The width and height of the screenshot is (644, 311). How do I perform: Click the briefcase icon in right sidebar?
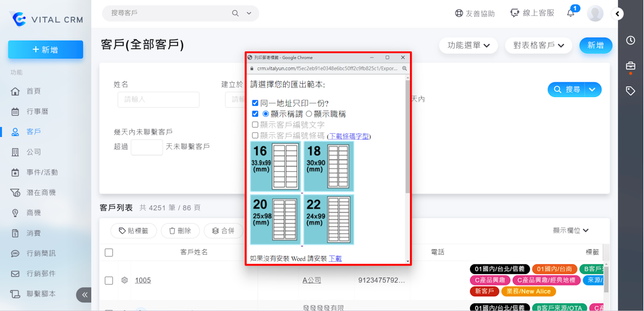630,66
